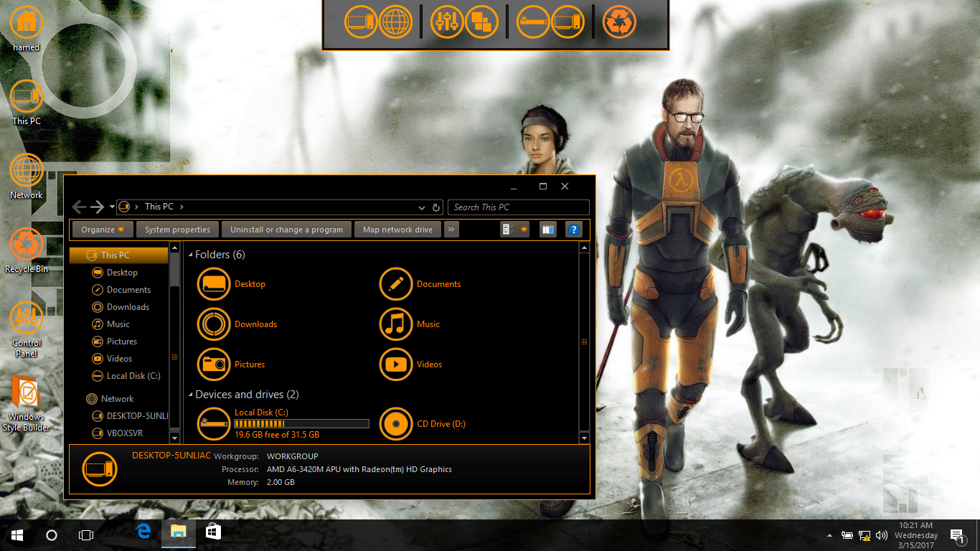
Task: Open the Organize dropdown menu
Action: coord(103,230)
